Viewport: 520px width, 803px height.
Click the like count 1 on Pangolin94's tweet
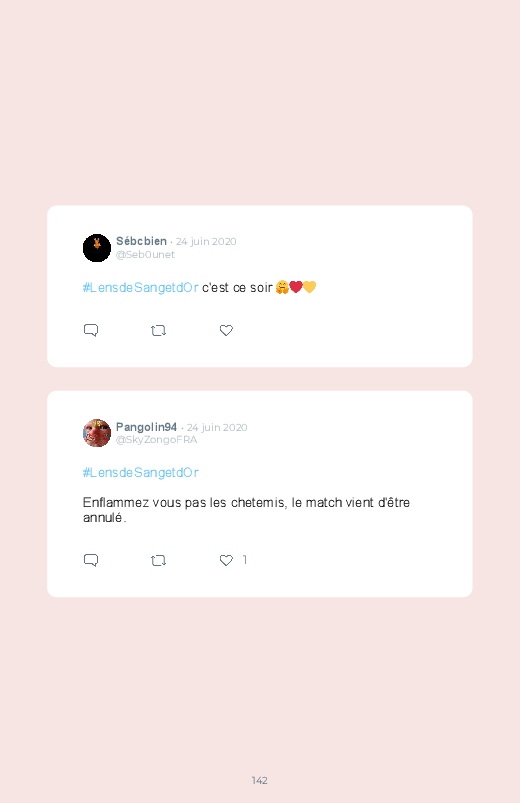coord(245,560)
